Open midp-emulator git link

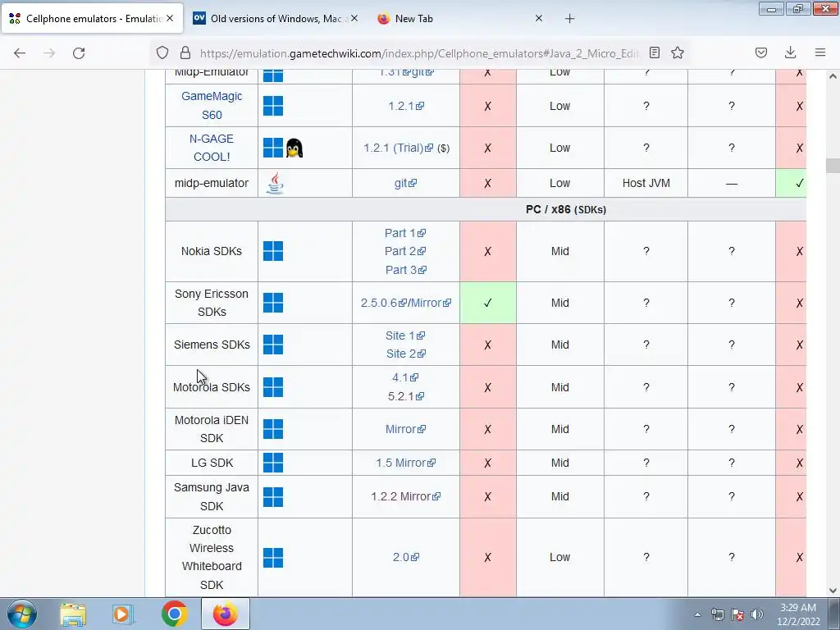[x=405, y=183]
